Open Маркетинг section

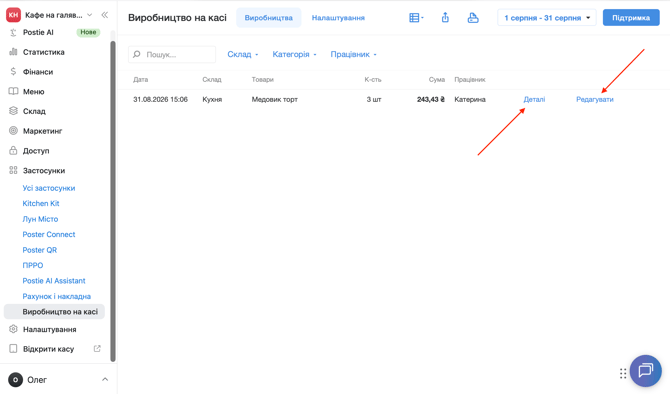pyautogui.click(x=42, y=131)
